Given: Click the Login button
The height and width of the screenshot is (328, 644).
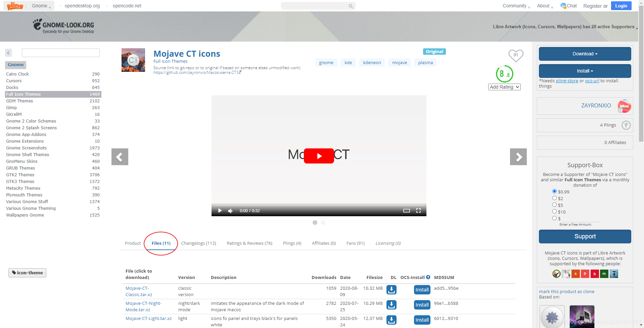Looking at the screenshot, I should (621, 6).
